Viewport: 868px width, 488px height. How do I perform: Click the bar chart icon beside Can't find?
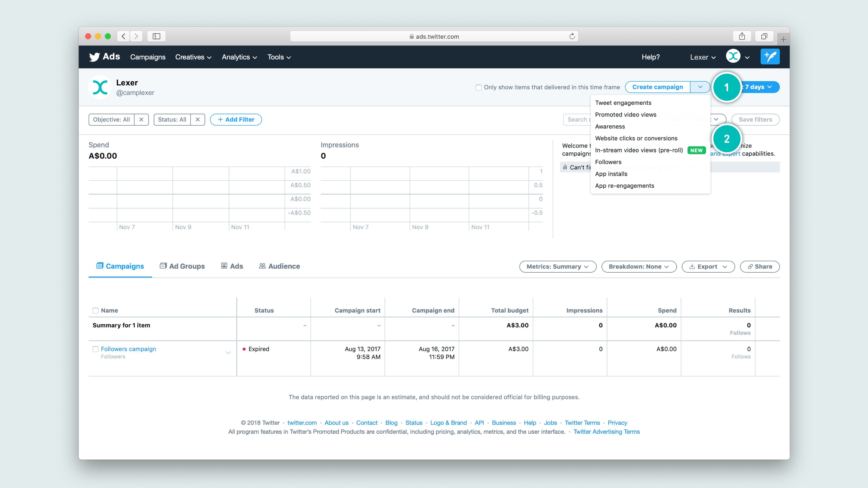565,167
